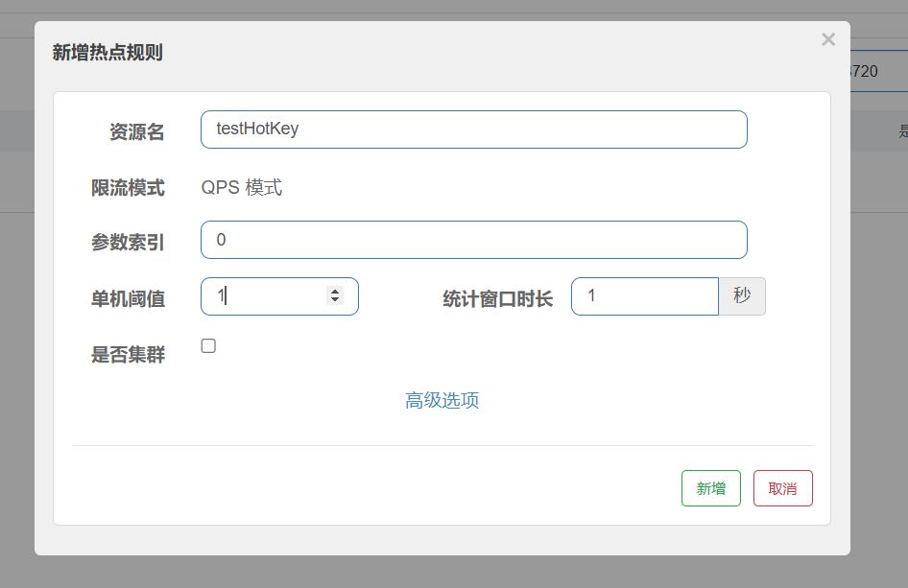
Task: Click into the 参数索引 input field
Action: (473, 240)
